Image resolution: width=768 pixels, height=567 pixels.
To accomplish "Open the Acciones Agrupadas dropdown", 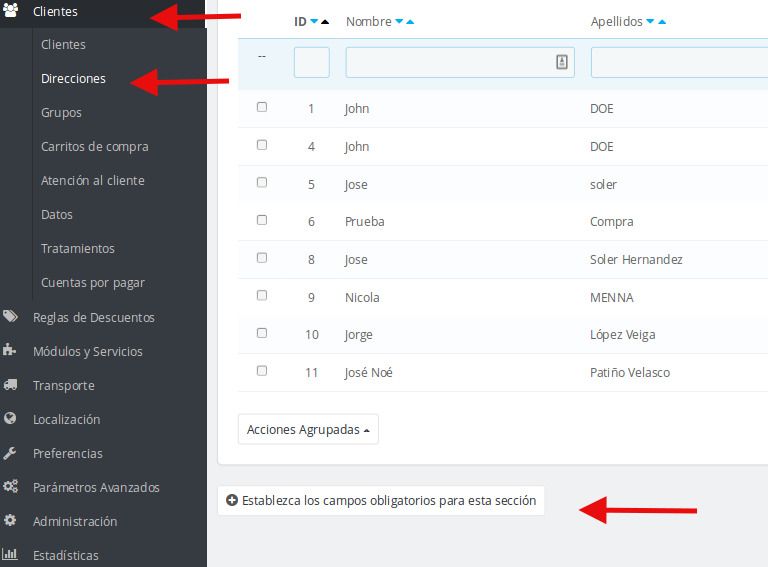I will [x=308, y=429].
